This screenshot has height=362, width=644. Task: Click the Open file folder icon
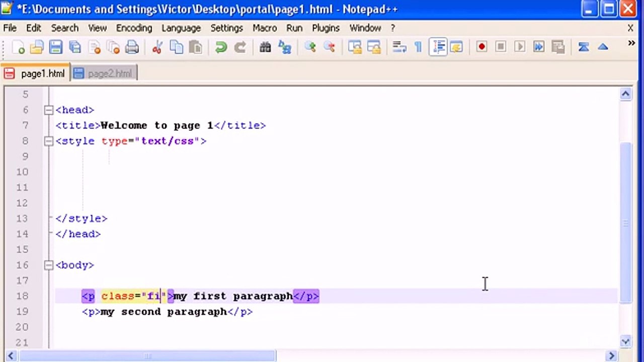pos(37,47)
